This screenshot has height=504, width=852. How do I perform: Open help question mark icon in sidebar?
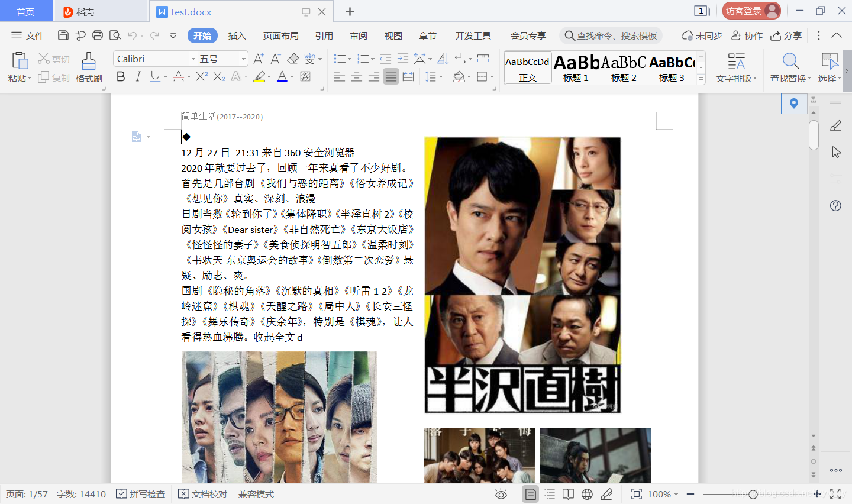(835, 206)
